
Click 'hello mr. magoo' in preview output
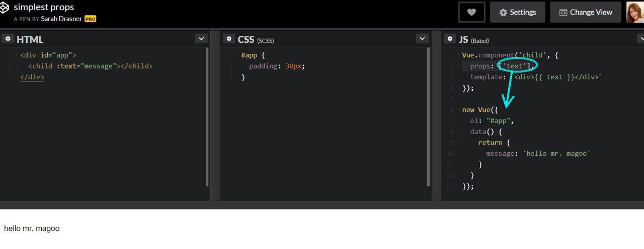(x=32, y=228)
